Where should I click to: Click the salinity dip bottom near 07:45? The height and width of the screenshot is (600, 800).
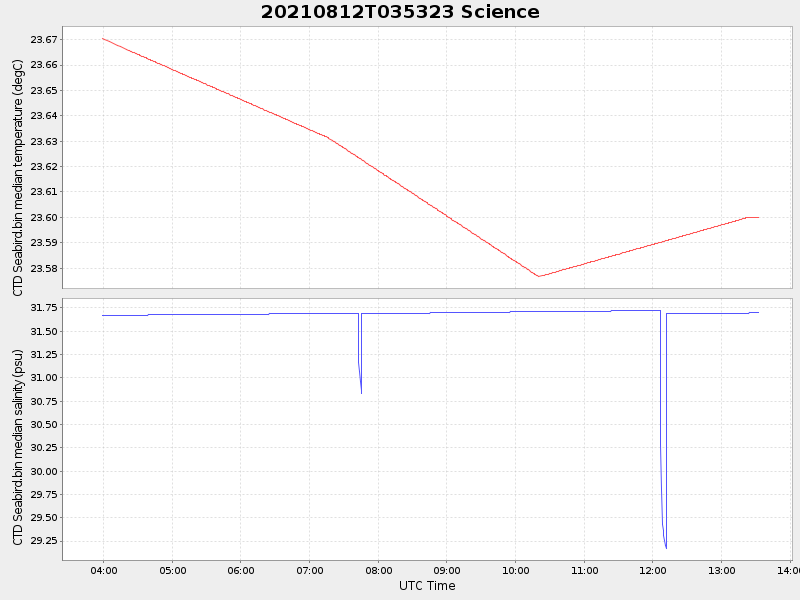[361, 393]
